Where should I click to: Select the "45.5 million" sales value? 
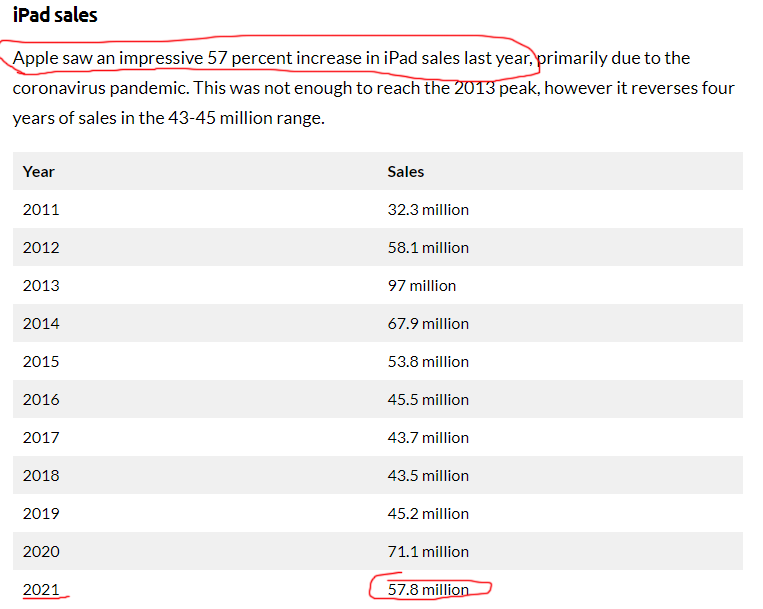[x=428, y=399]
